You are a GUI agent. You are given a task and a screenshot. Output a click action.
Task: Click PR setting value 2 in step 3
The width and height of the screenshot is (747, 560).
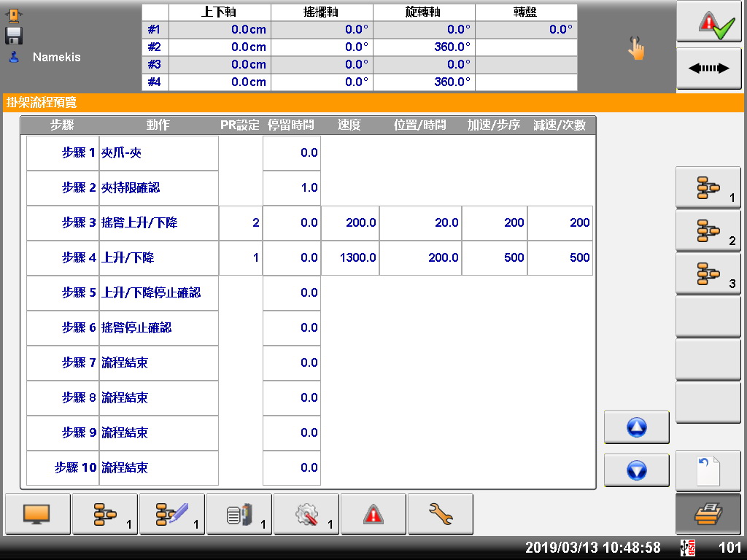241,223
